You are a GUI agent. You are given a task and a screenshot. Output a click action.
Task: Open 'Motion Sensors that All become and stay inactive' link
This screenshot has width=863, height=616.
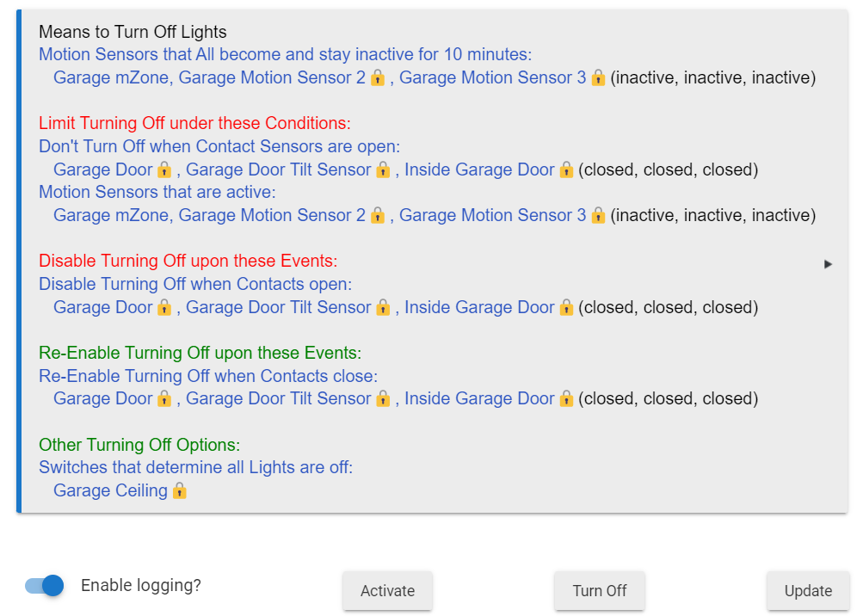[286, 55]
